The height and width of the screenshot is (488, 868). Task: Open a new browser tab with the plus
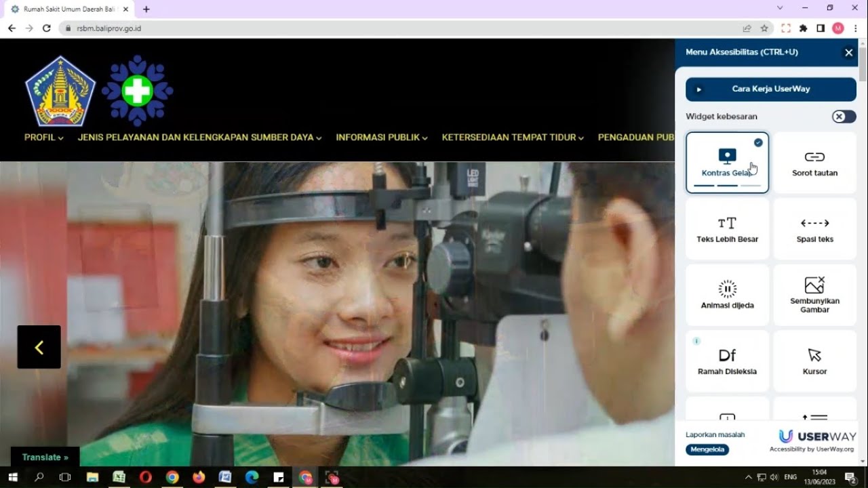pyautogui.click(x=146, y=9)
